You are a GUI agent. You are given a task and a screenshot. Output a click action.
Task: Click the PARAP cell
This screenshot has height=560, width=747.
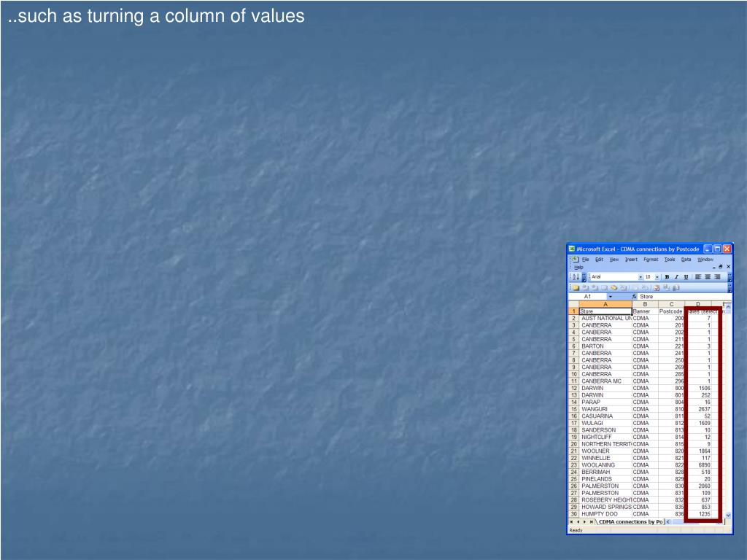pos(605,402)
